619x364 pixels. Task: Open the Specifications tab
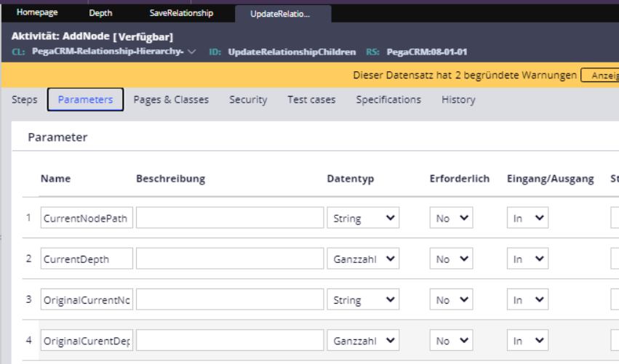pyautogui.click(x=388, y=100)
